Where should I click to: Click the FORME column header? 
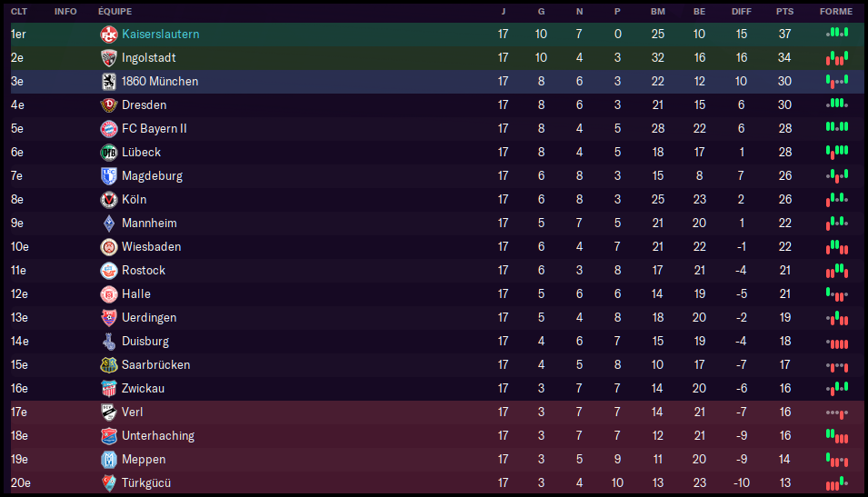pos(836,12)
